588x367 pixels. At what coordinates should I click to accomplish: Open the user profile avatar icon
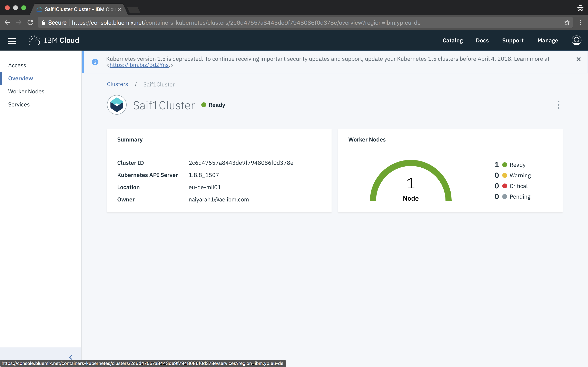576,41
